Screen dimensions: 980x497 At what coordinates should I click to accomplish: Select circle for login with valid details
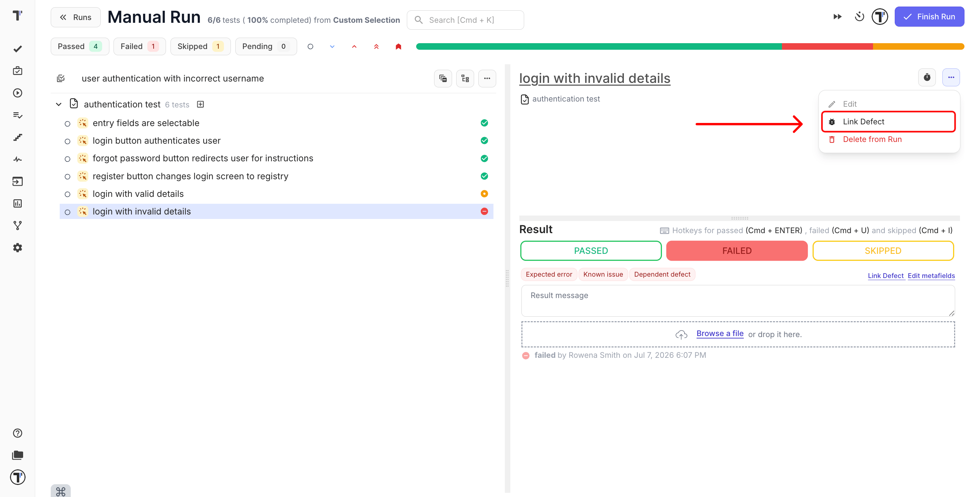[x=67, y=194]
